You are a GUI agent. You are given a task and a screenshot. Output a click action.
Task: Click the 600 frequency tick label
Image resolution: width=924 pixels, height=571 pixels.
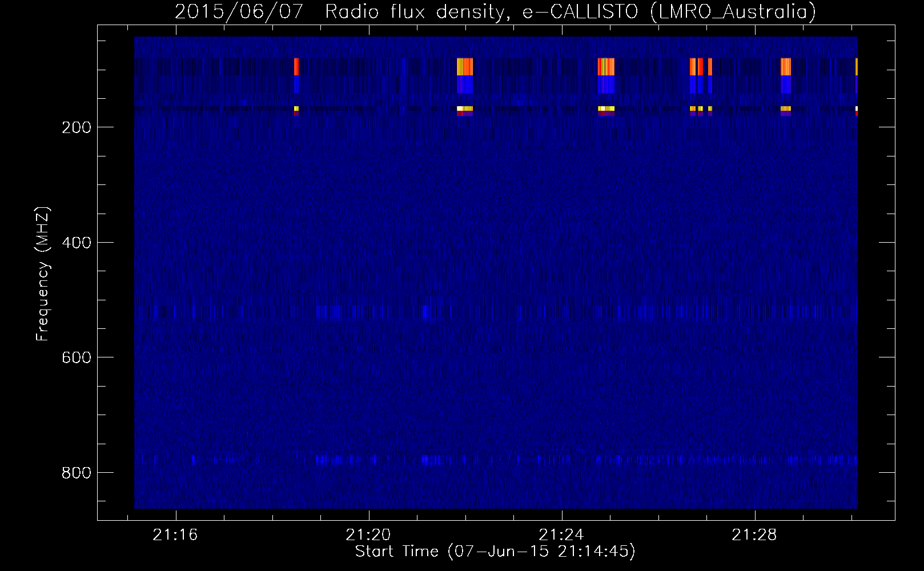(77, 357)
